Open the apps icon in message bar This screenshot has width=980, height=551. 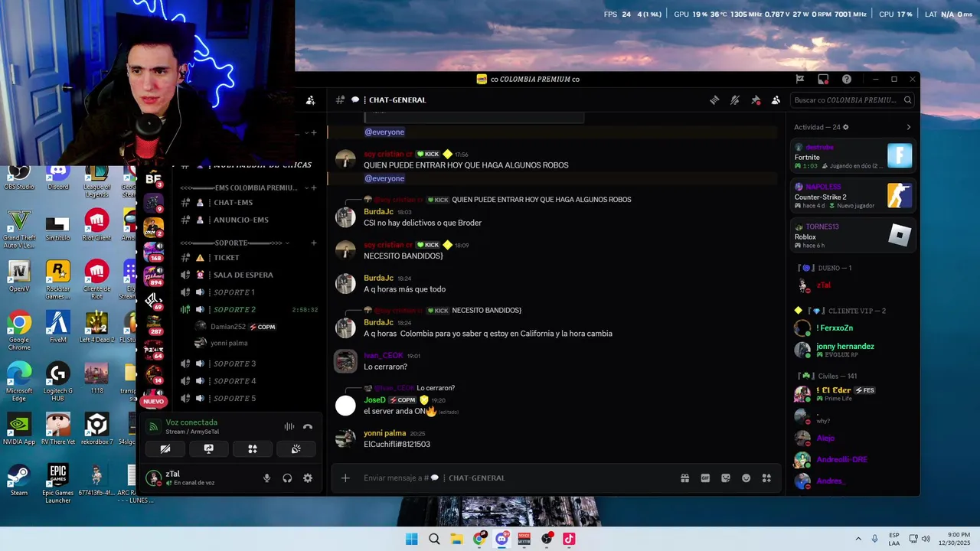(x=766, y=478)
